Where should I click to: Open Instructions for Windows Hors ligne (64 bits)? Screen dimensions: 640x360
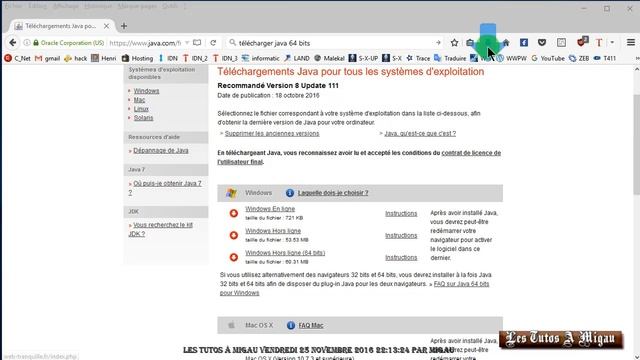click(x=401, y=258)
